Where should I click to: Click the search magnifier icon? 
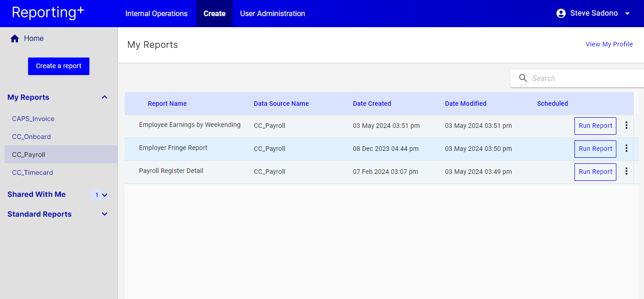523,78
